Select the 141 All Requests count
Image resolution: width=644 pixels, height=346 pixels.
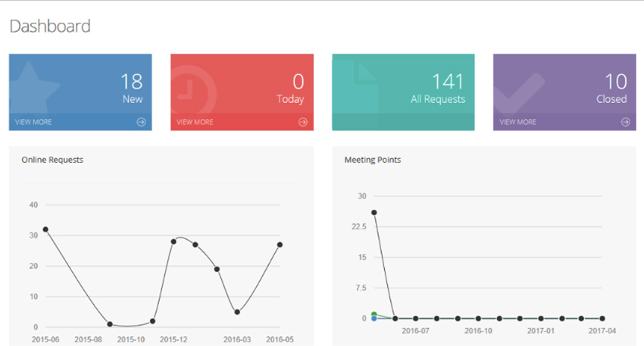[448, 82]
